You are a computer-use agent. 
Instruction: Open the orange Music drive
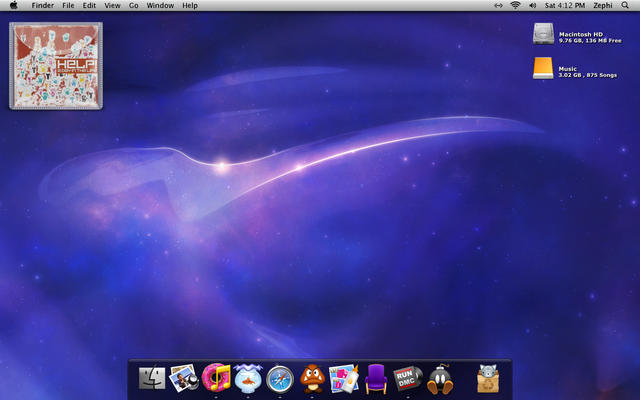point(542,68)
